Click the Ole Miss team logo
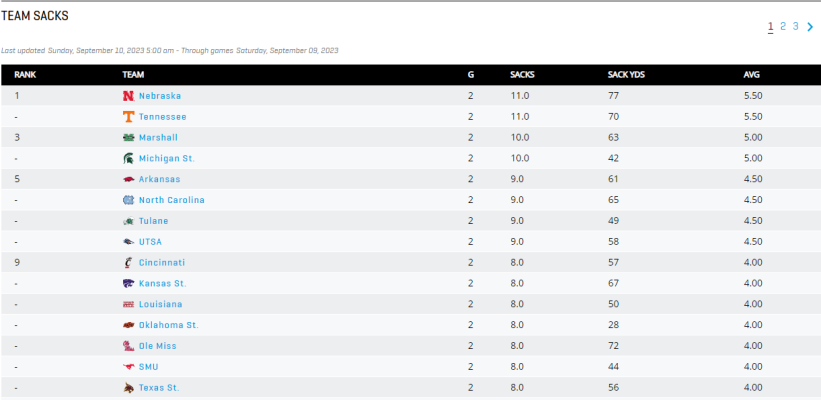Image resolution: width=821 pixels, height=400 pixels. point(128,346)
